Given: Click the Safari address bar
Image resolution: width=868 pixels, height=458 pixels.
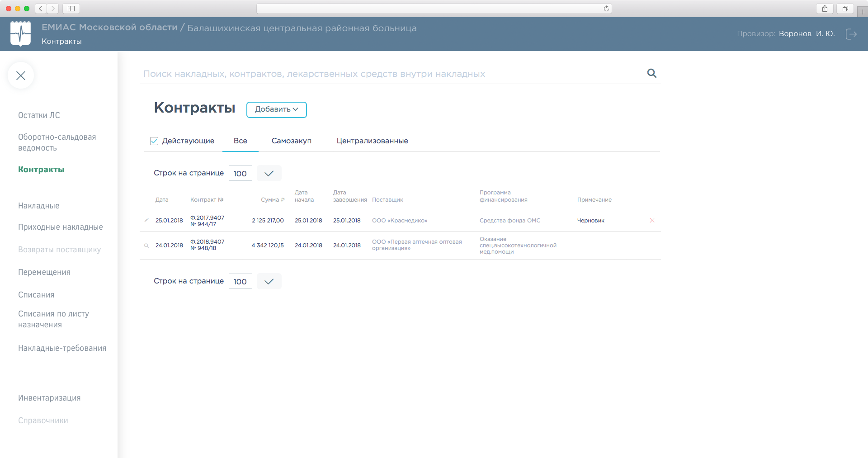Looking at the screenshot, I should [x=434, y=9].
